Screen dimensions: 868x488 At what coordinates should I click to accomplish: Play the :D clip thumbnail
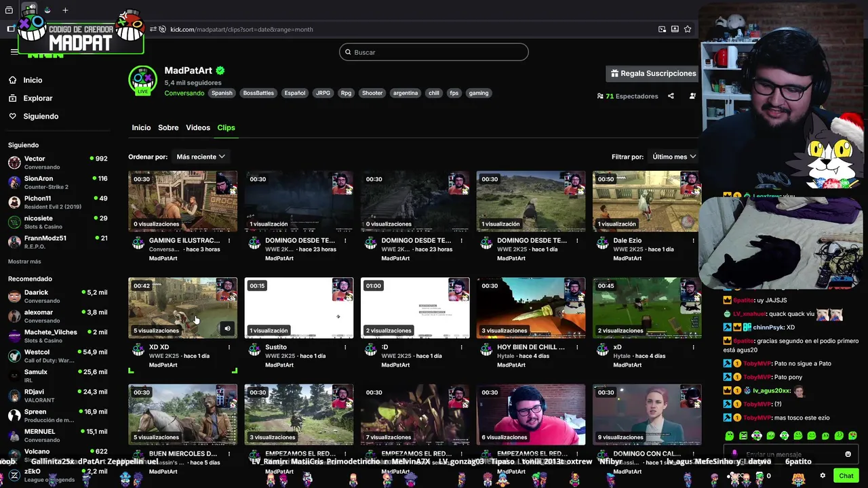click(x=415, y=308)
